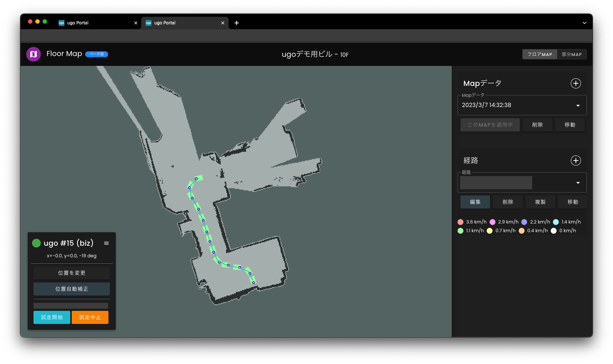This screenshot has width=613, height=364.
Task: Add a new route (経路) with plus icon
Action: pos(576,161)
